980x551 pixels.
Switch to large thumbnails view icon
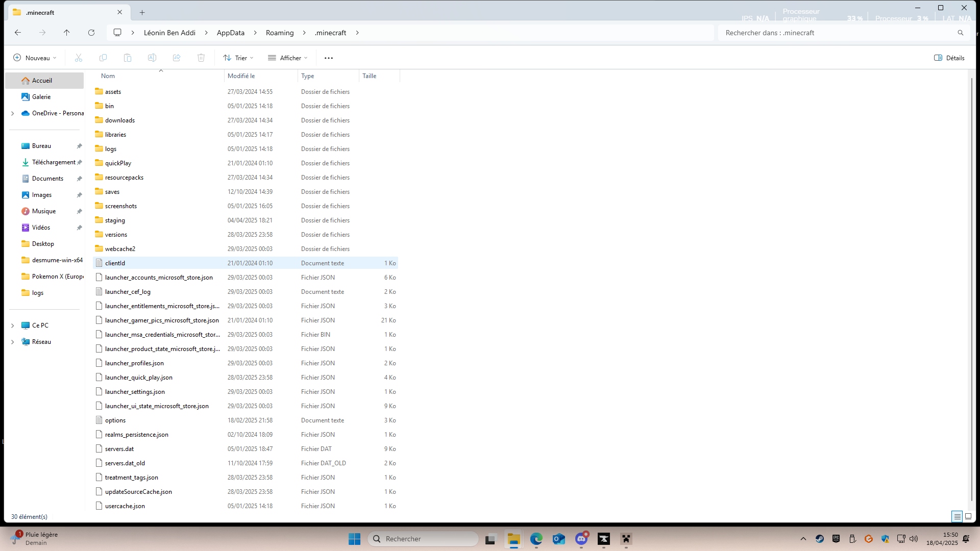point(968,517)
